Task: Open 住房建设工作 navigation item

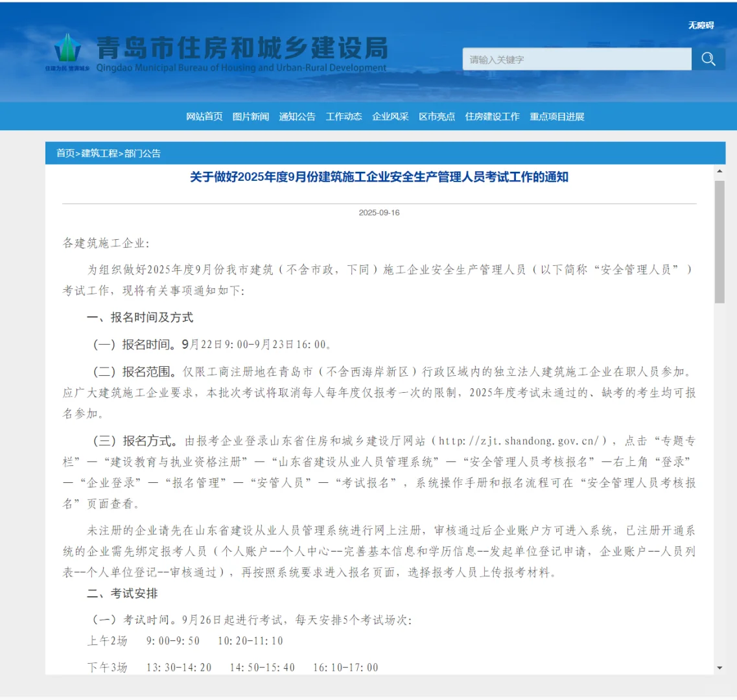Action: pyautogui.click(x=492, y=117)
